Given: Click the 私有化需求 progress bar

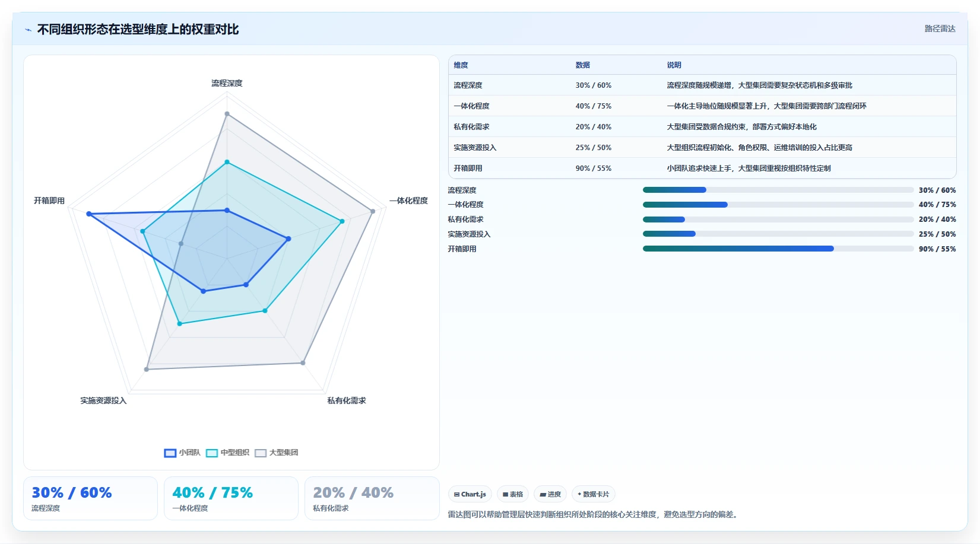Looking at the screenshot, I should [x=778, y=219].
